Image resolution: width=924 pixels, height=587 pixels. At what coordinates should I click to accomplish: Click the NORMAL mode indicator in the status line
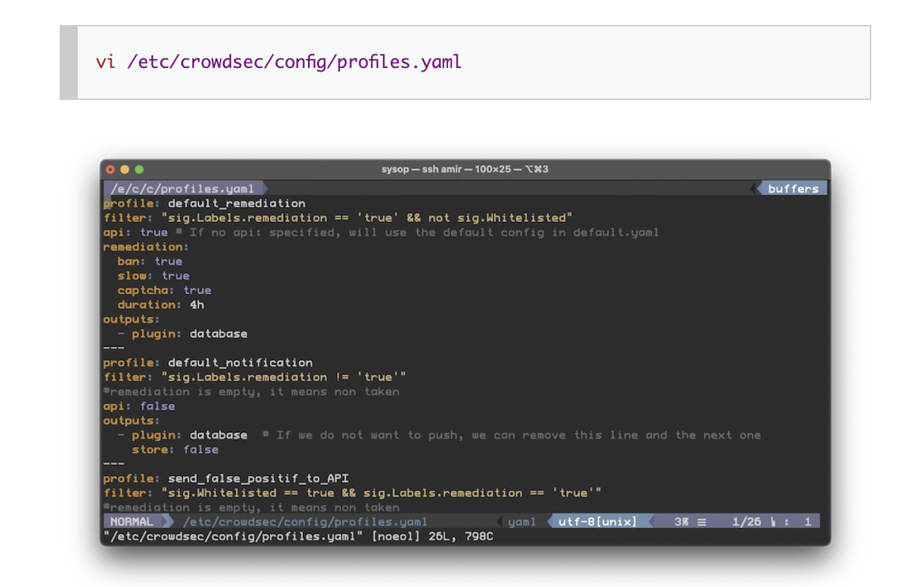132,522
